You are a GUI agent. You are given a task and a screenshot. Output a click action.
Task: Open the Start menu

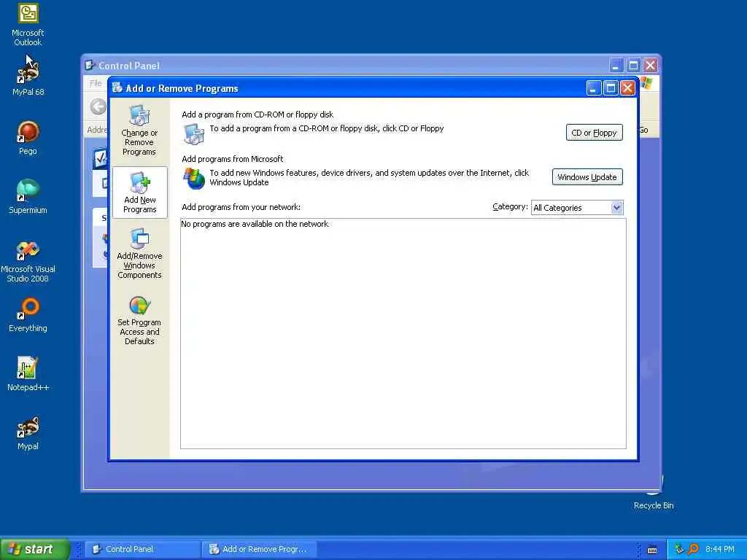pos(35,549)
